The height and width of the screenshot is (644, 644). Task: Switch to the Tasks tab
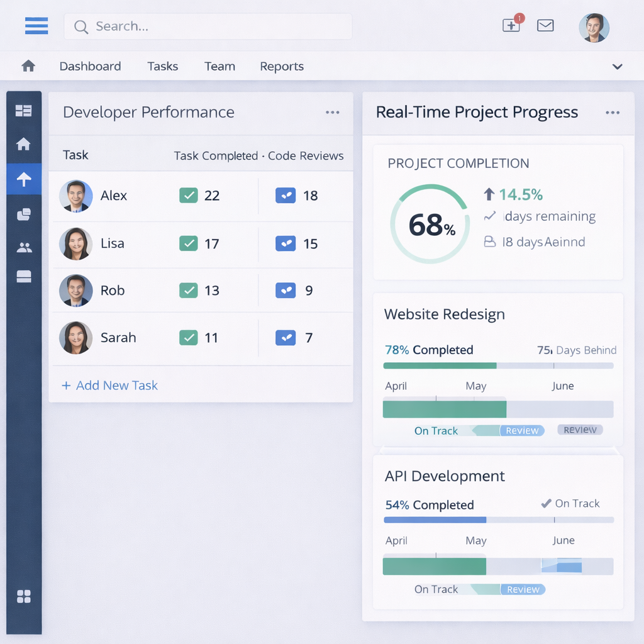pos(163,66)
